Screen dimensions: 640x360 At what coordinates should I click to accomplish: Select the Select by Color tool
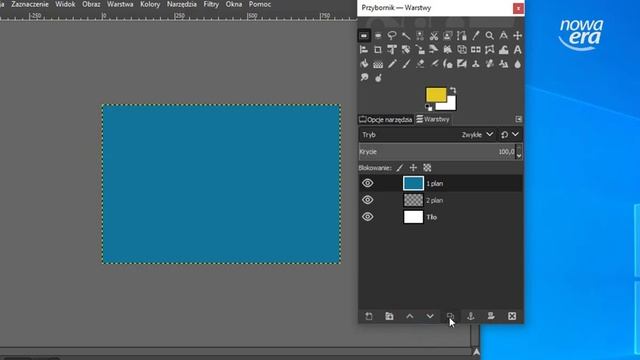tap(420, 36)
